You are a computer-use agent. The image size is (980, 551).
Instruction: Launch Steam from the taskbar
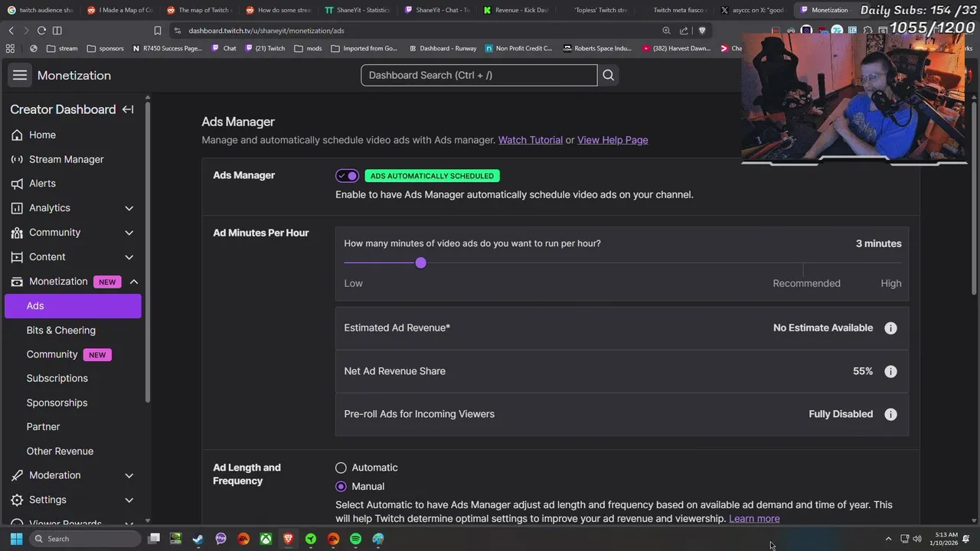tap(198, 539)
